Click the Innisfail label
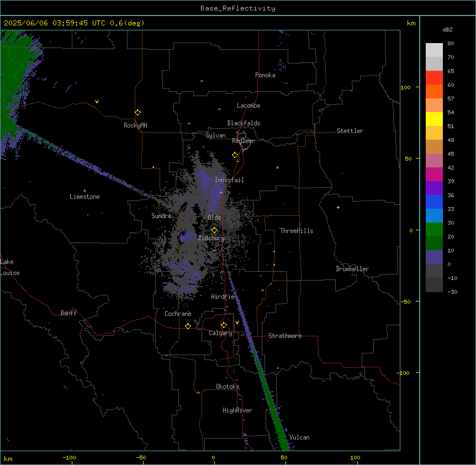This screenshot has height=465, width=476. pyautogui.click(x=229, y=180)
